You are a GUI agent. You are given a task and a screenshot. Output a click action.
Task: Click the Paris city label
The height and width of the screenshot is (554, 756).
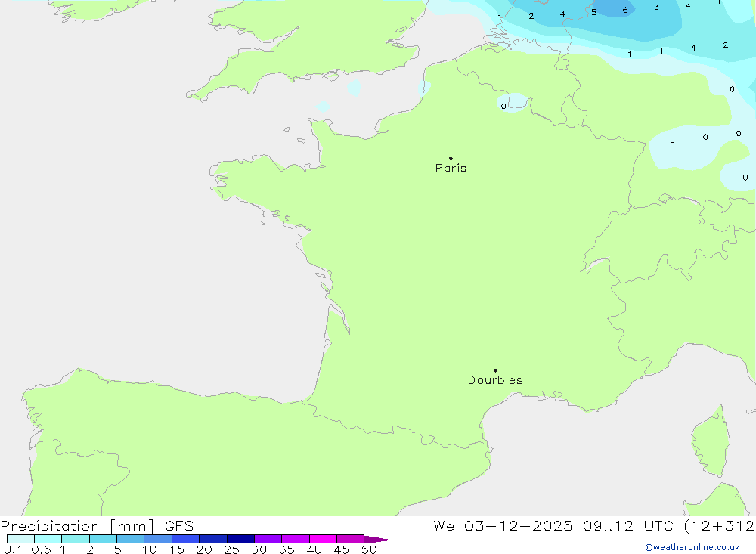451,168
